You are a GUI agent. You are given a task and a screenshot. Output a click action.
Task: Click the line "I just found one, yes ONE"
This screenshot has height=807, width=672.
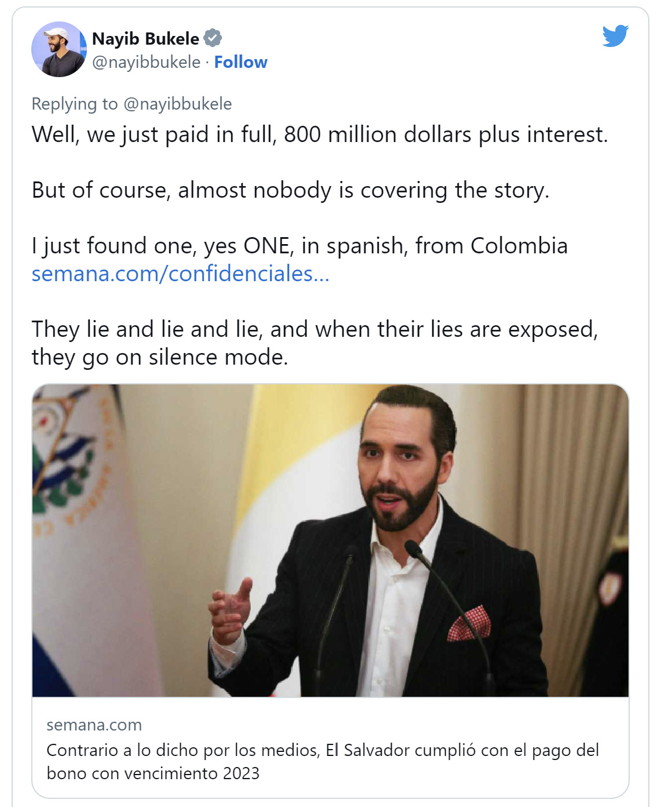pyautogui.click(x=300, y=246)
